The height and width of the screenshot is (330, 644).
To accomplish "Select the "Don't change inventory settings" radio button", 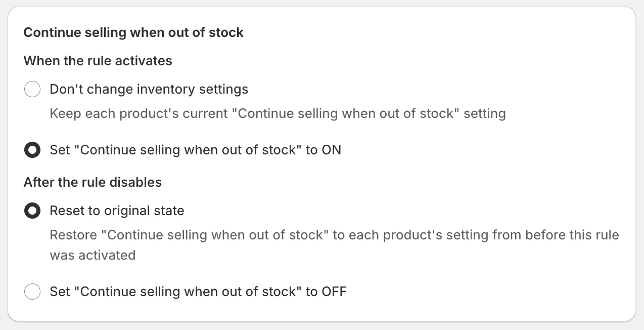I will [32, 90].
